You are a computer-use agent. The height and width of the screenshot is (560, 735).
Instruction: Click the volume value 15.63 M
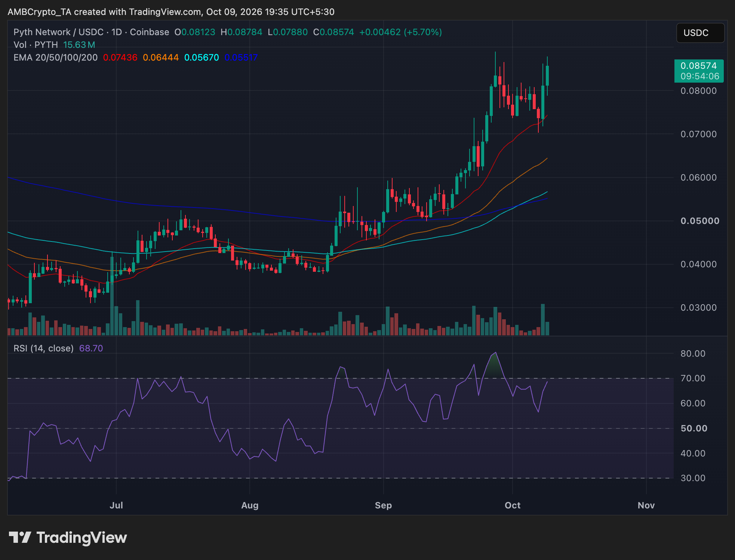(79, 45)
